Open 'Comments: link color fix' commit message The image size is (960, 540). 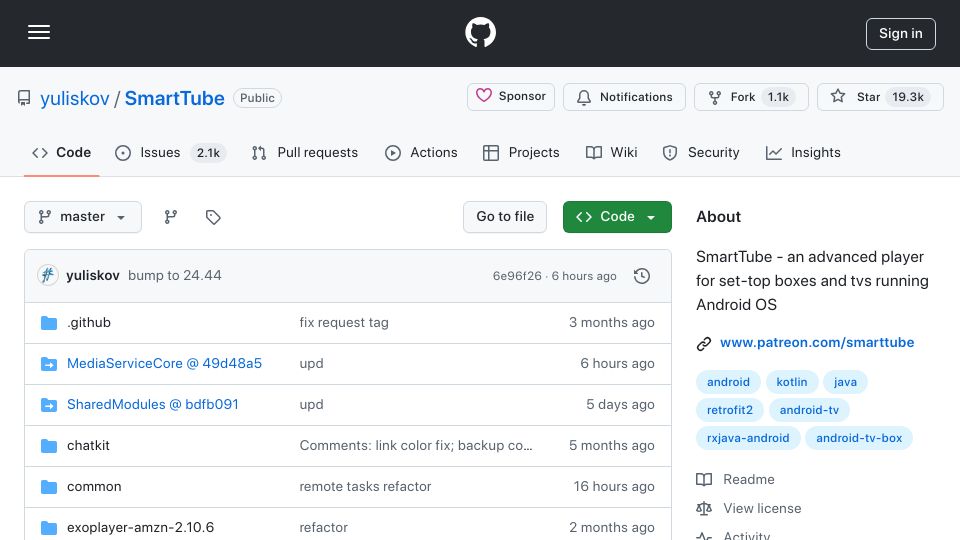(416, 446)
